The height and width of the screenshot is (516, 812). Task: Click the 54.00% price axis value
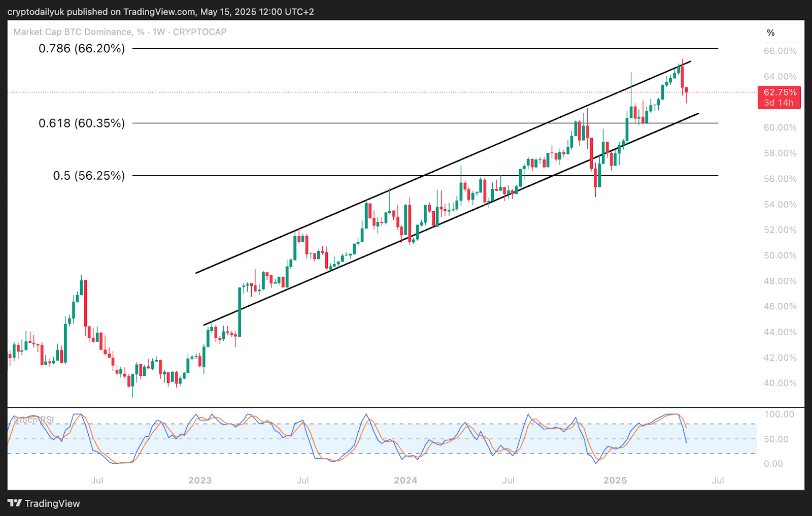pyautogui.click(x=780, y=204)
